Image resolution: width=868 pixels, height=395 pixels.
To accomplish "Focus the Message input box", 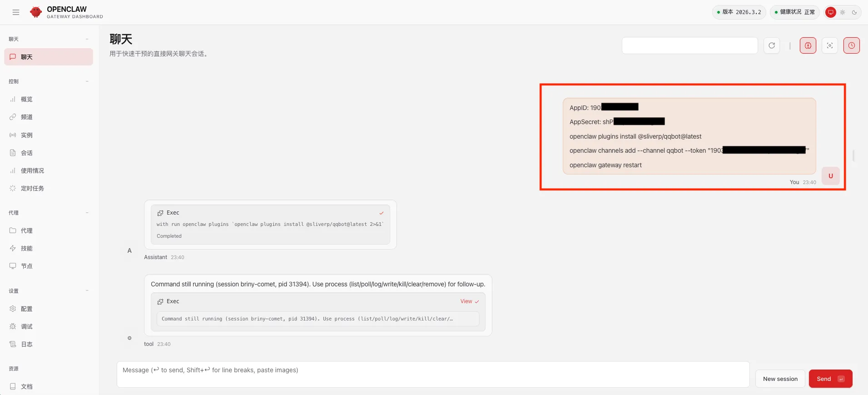I will (433, 375).
